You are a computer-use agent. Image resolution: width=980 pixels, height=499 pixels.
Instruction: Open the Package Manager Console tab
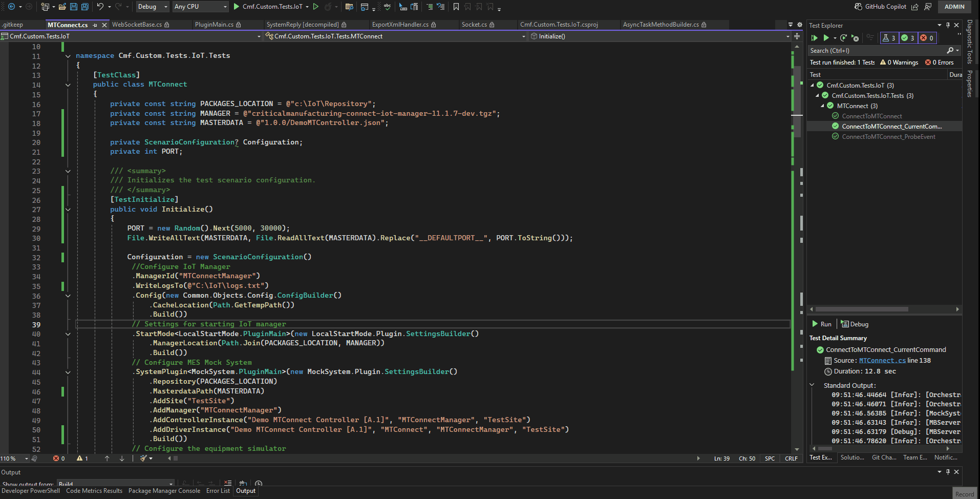coord(164,491)
